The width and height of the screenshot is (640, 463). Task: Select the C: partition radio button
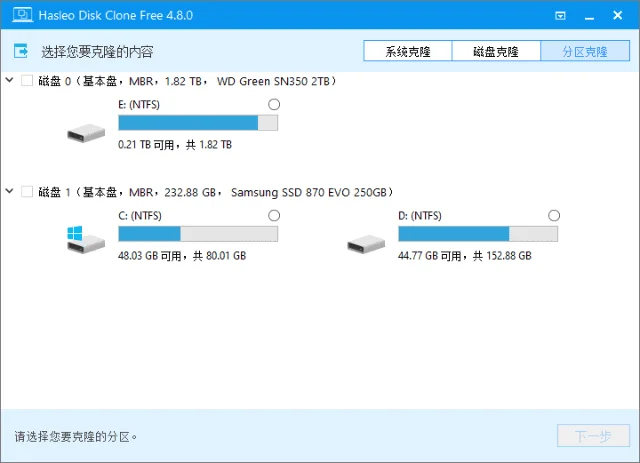coord(274,216)
